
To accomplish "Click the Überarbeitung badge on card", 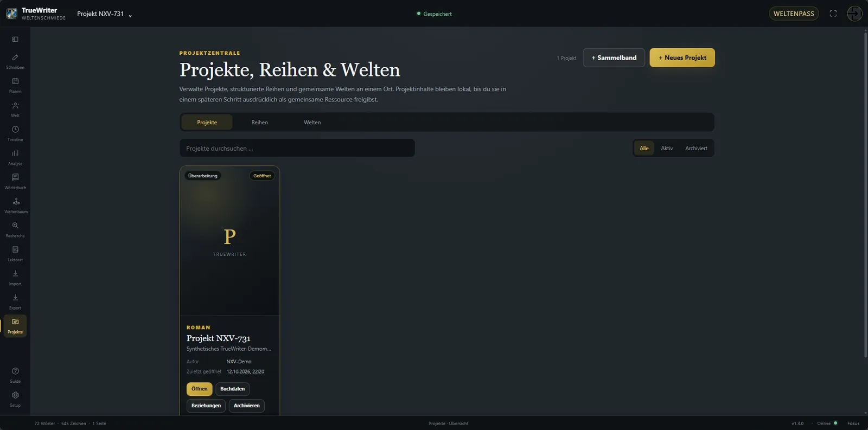I will click(x=203, y=176).
